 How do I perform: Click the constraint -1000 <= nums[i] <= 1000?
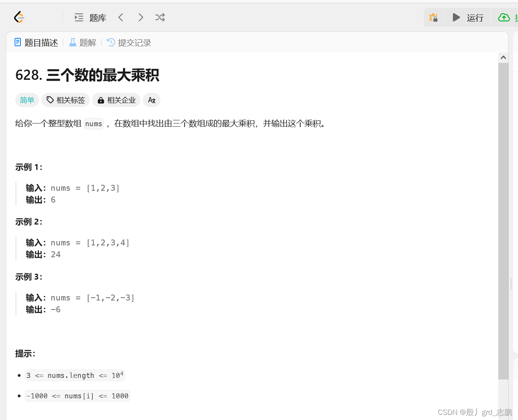point(77,396)
